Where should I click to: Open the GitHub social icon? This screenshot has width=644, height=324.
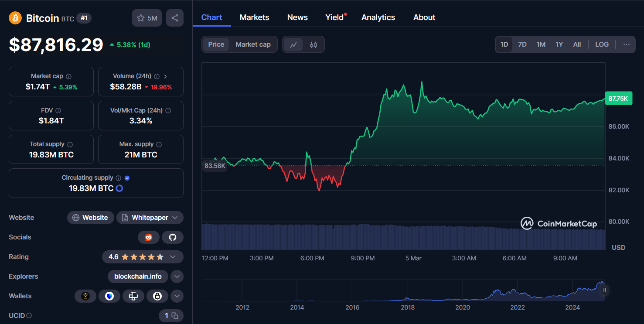173,237
